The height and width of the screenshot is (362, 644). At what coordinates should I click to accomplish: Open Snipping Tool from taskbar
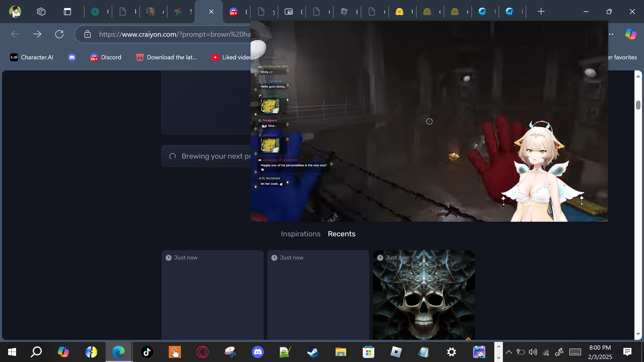pyautogui.click(x=230, y=352)
